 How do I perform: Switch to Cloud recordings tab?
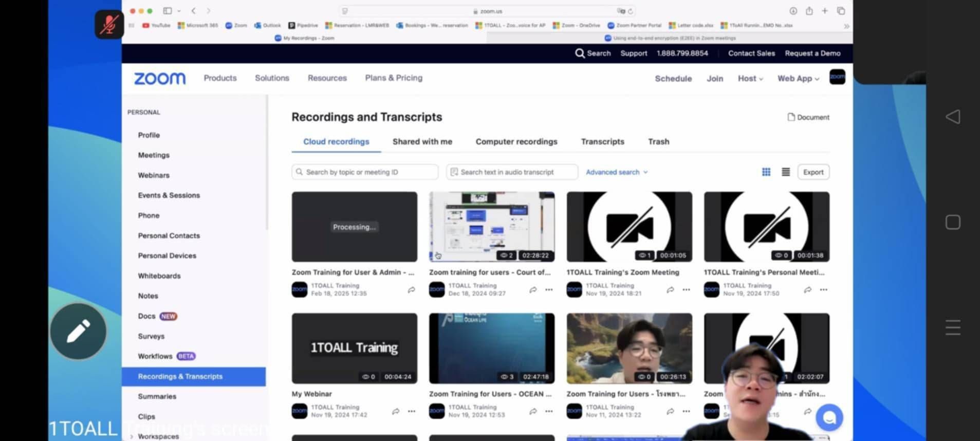tap(336, 141)
